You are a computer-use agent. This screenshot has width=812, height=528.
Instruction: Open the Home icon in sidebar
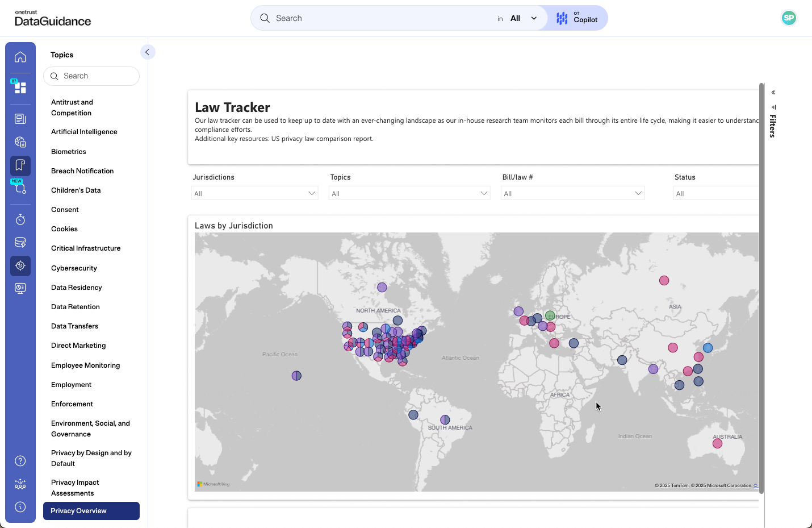click(20, 57)
